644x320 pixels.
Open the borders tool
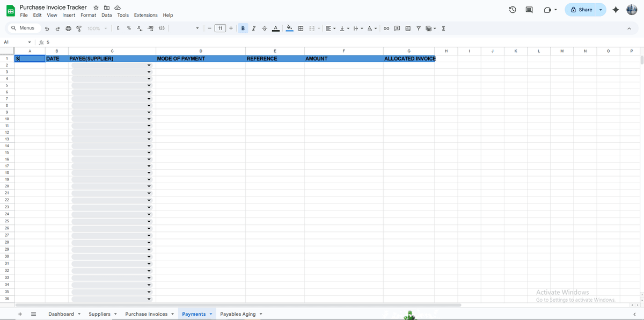pos(301,28)
